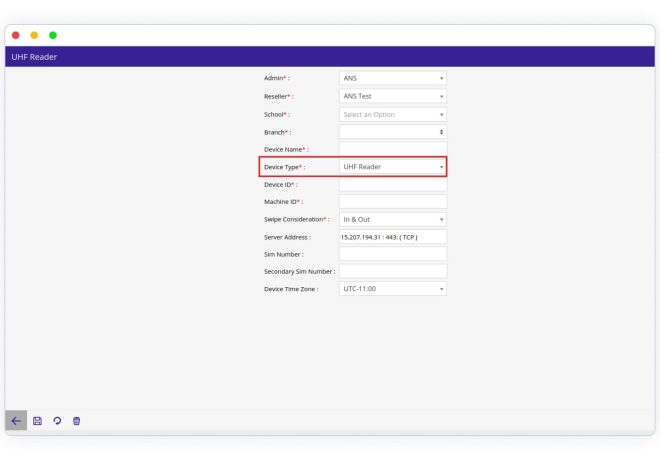Expand the School 'Select an Option' dropdown
Image resolution: width=660 pixels, height=460 pixels.
pos(393,114)
